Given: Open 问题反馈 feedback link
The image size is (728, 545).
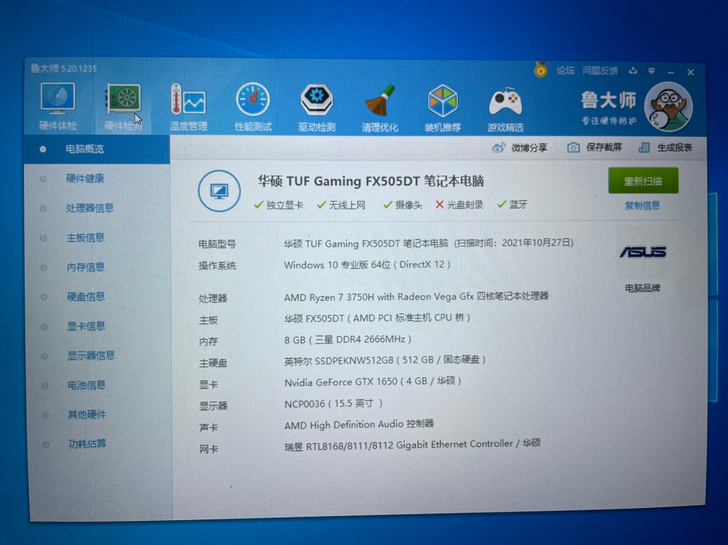Looking at the screenshot, I should (x=600, y=71).
